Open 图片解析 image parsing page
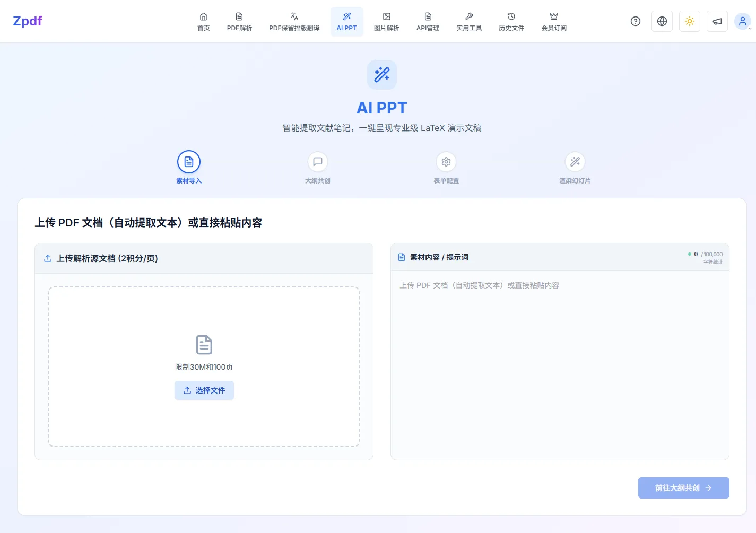756x533 pixels. 386,22
